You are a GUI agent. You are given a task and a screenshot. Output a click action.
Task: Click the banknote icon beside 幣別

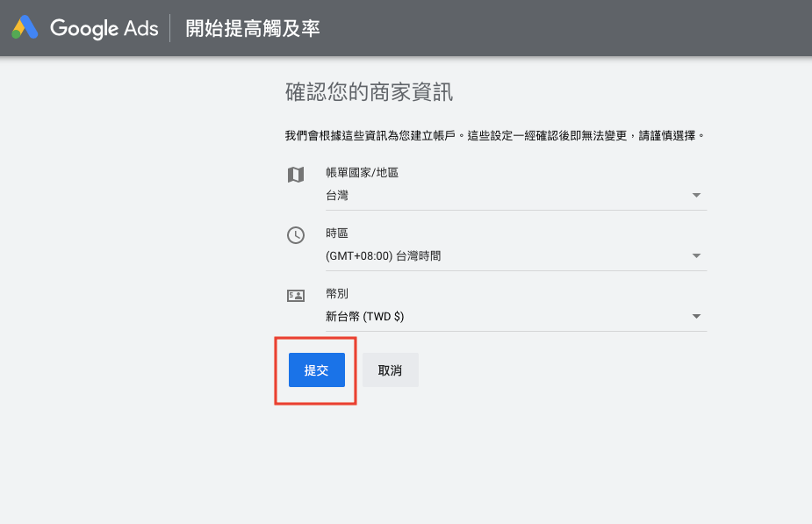(296, 296)
